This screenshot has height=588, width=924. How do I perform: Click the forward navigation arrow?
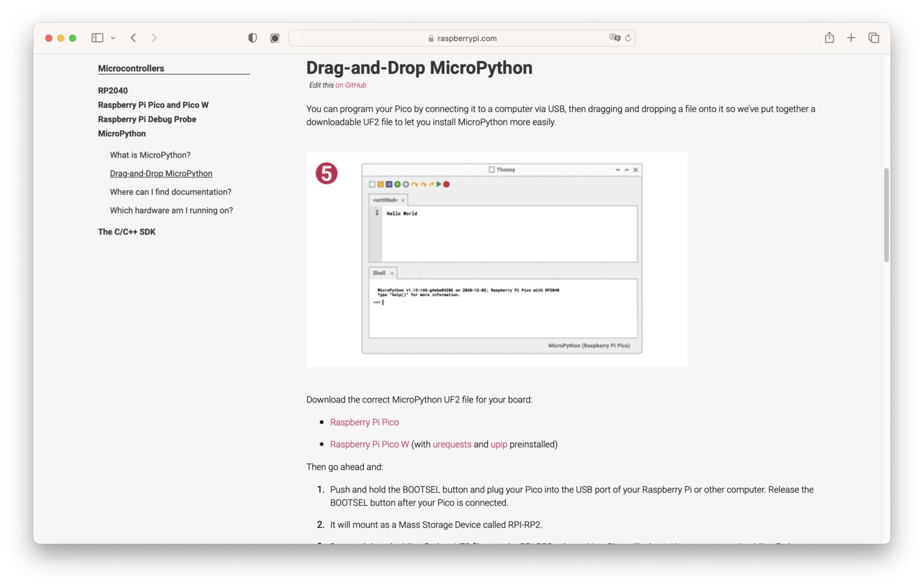pos(155,37)
